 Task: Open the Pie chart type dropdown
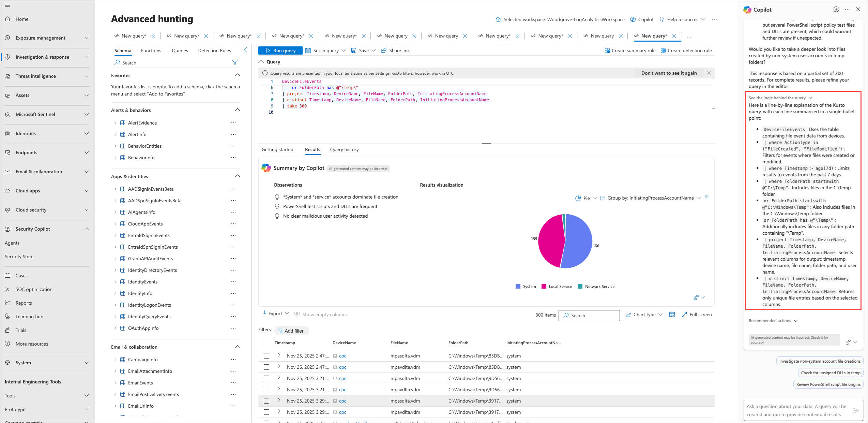(x=586, y=198)
